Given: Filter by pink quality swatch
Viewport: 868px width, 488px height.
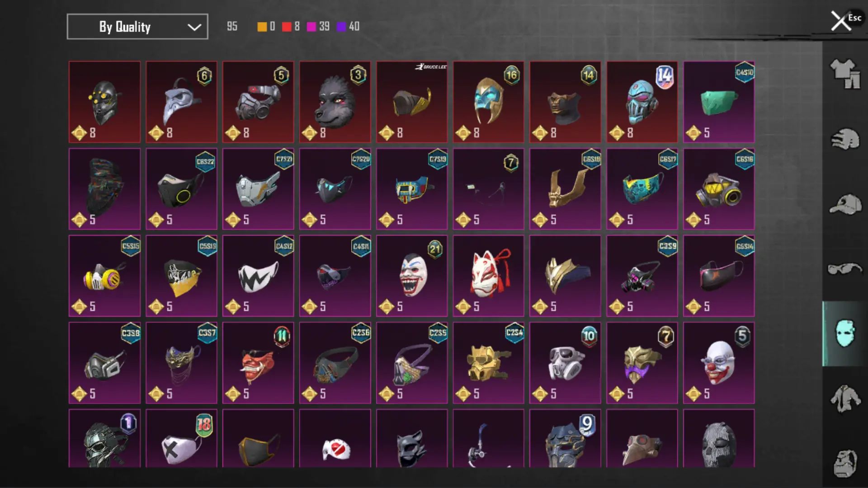Looking at the screenshot, I should coord(311,27).
